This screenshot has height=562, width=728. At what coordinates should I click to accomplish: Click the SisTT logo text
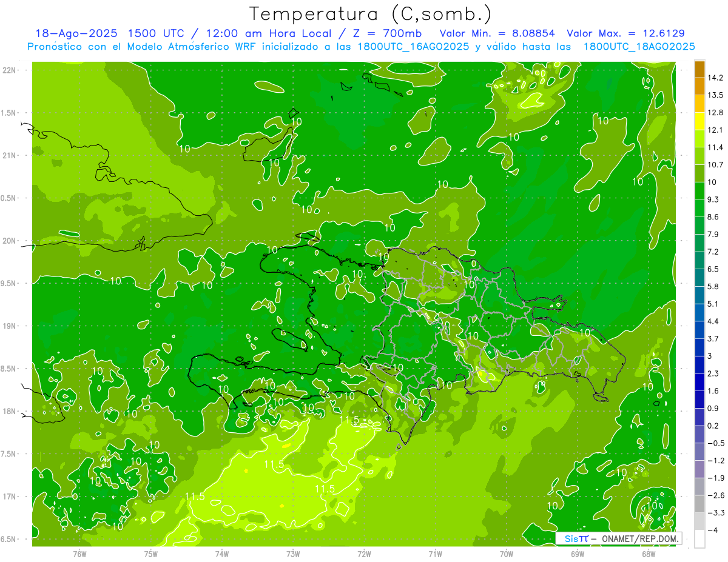[576, 538]
